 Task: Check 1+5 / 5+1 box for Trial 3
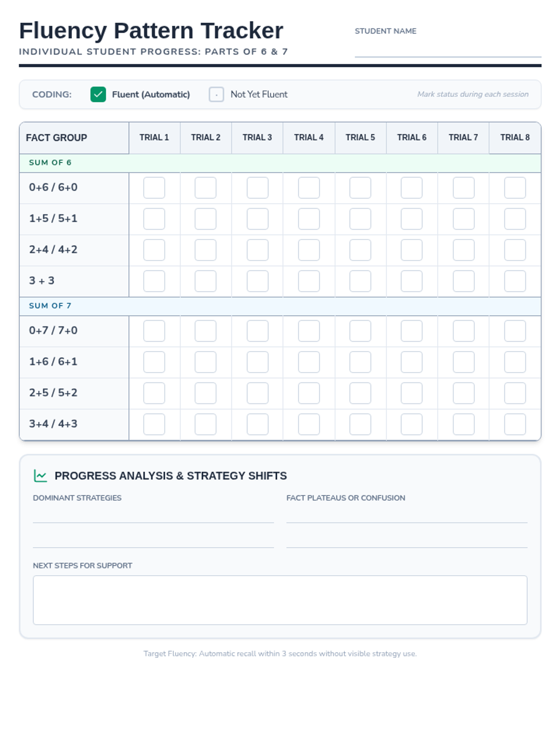[x=257, y=219]
